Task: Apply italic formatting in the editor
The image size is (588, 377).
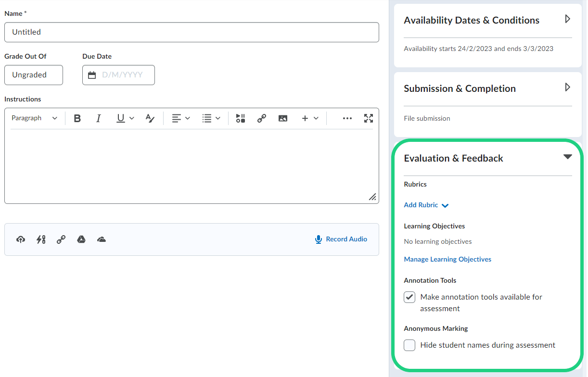Action: click(x=98, y=118)
